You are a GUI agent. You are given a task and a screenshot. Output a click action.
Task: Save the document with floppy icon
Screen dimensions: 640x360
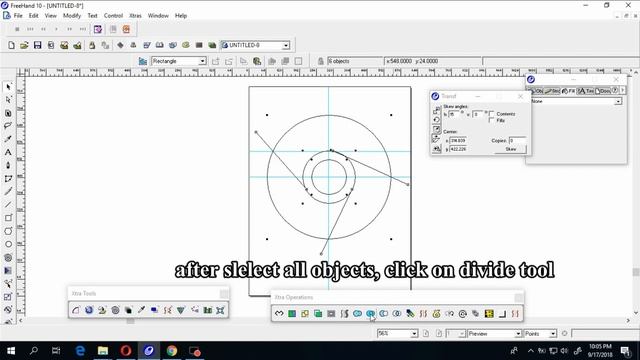click(38, 45)
